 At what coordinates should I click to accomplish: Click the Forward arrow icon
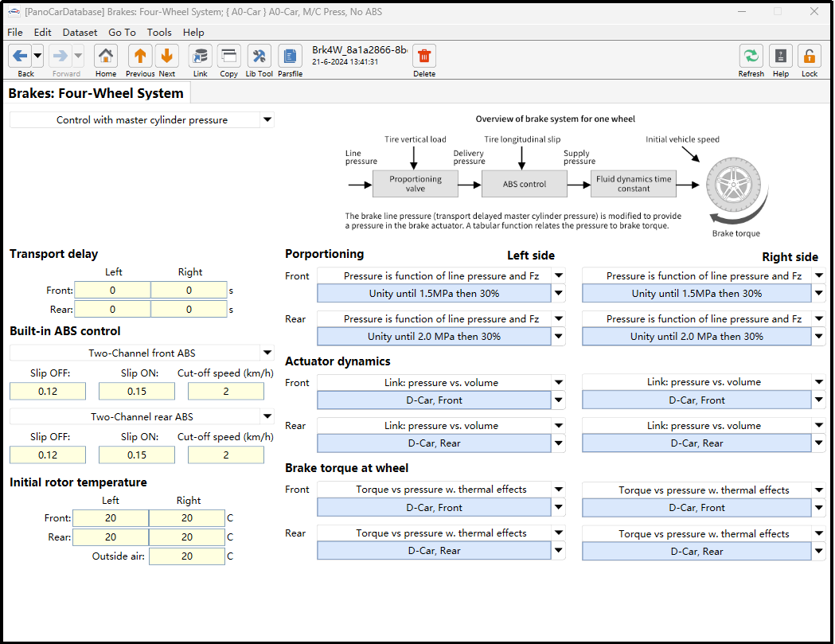[x=60, y=56]
